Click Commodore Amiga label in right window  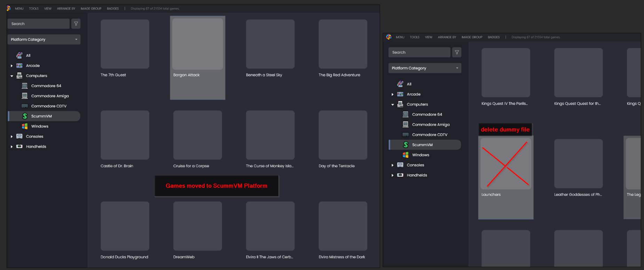431,125
